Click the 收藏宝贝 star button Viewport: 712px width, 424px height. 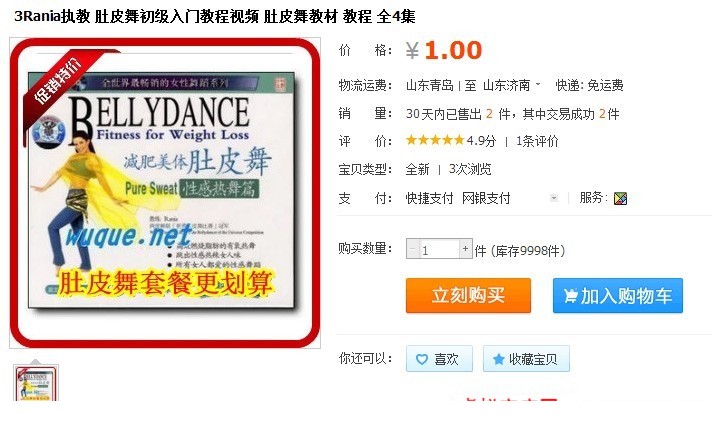pyautogui.click(x=526, y=359)
